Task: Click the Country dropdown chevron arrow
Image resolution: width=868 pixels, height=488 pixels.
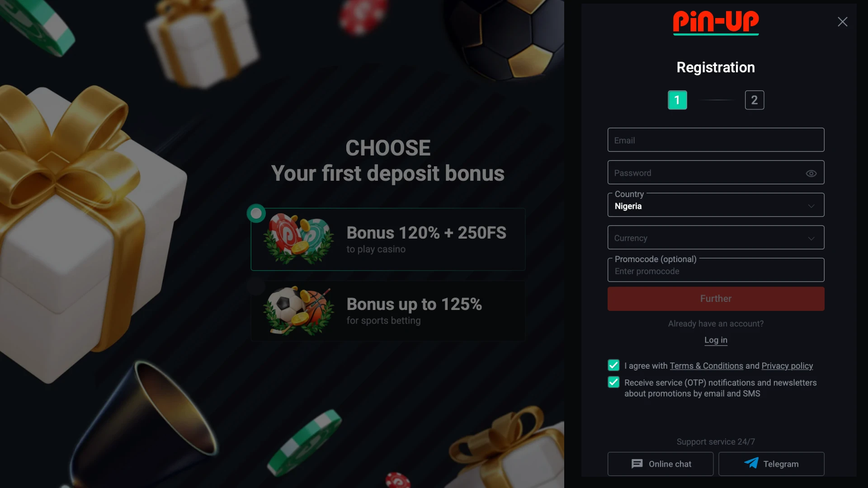Action: click(x=811, y=206)
